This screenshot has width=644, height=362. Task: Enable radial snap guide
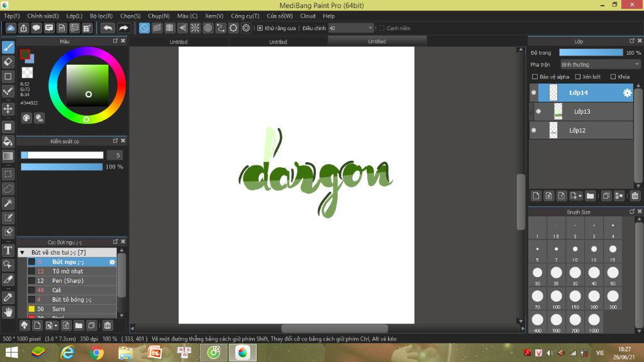click(195, 28)
